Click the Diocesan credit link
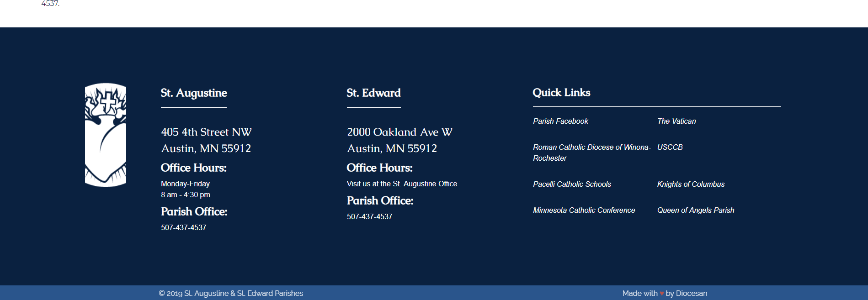Viewport: 868px width, 300px height. point(691,293)
